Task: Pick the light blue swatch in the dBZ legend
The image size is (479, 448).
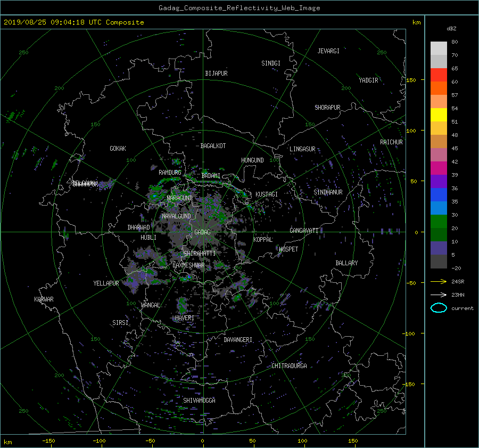Action: [x=439, y=208]
